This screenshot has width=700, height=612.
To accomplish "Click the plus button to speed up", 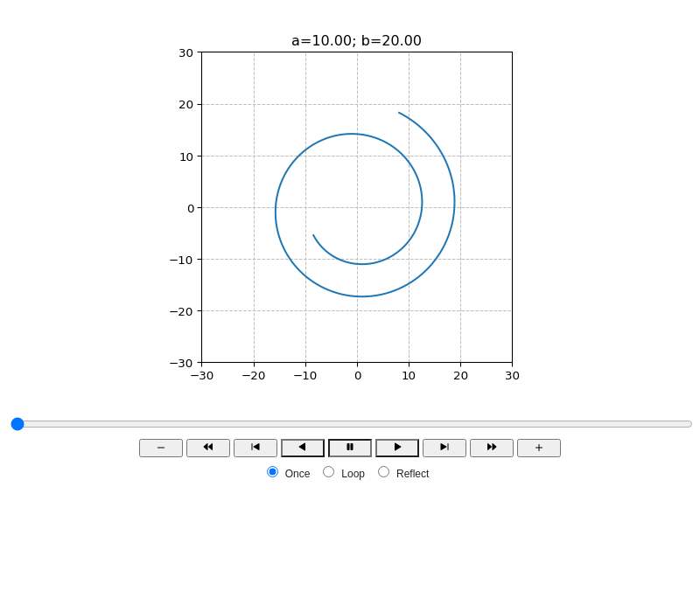I will point(539,448).
